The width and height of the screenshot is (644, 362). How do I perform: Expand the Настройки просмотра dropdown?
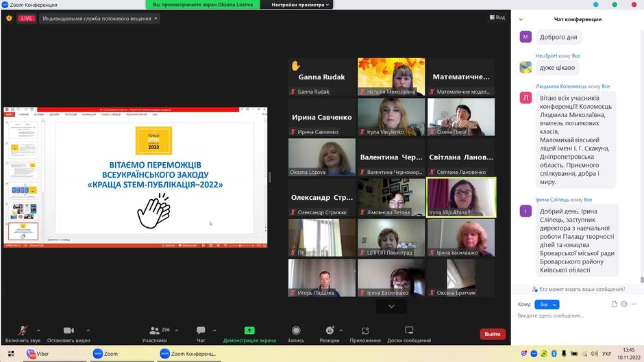(x=300, y=5)
